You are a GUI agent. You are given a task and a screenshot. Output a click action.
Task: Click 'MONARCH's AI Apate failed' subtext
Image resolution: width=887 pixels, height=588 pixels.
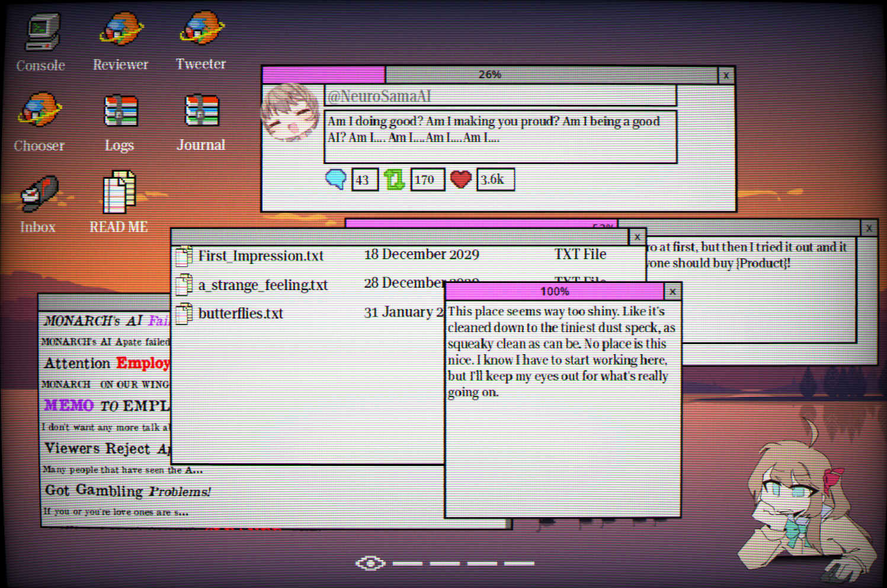click(x=105, y=342)
